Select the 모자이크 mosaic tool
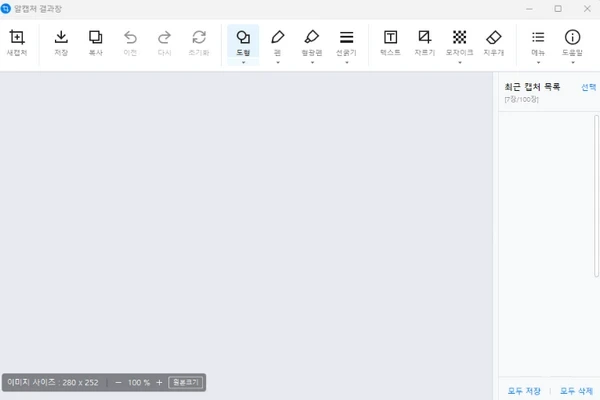 (x=460, y=41)
